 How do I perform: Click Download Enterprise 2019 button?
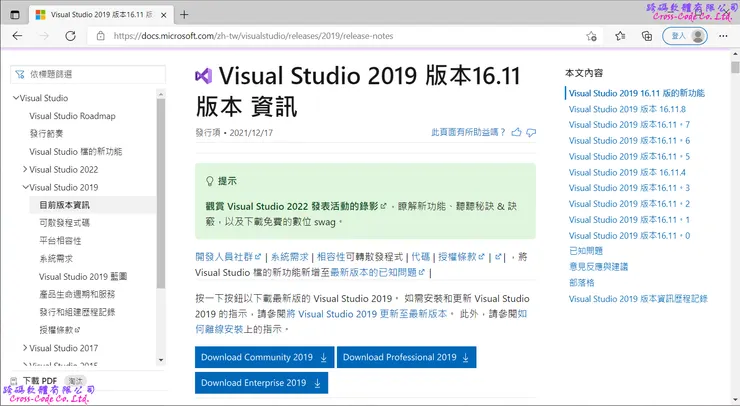click(x=261, y=382)
